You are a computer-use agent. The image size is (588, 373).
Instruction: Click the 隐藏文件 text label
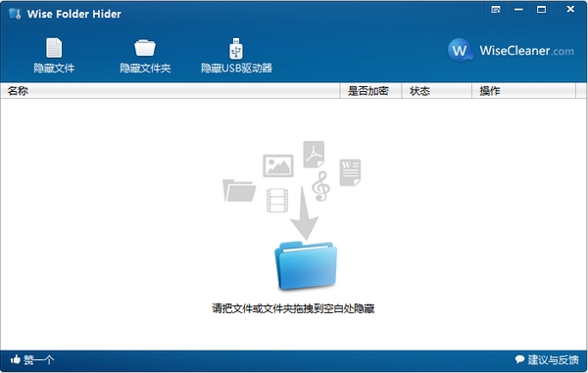pyautogui.click(x=54, y=69)
